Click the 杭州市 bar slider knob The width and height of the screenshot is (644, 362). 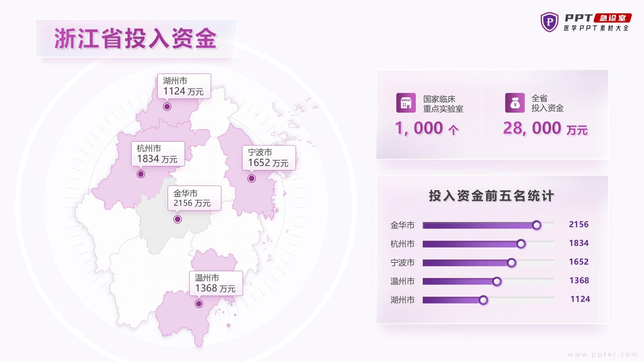(521, 244)
